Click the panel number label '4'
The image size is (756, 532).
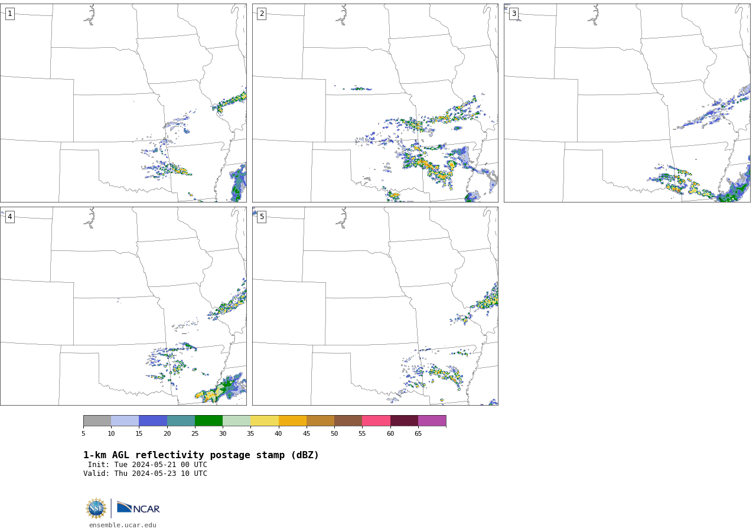pos(9,217)
